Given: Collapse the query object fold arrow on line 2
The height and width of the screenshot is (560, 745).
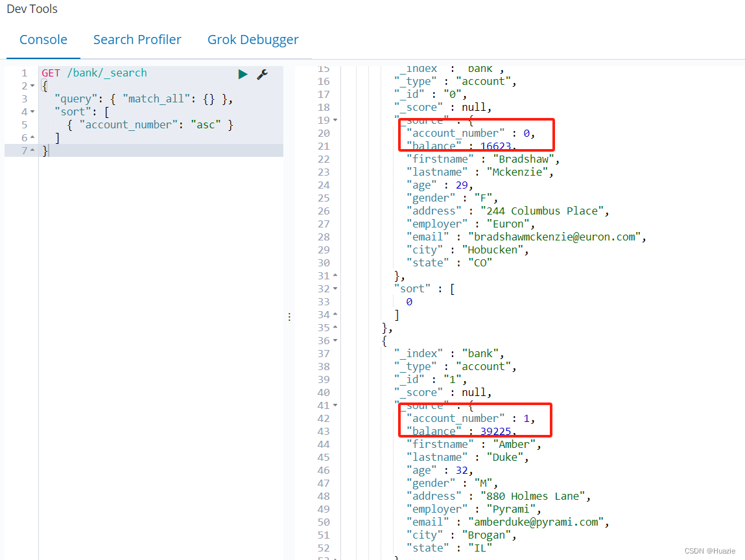Looking at the screenshot, I should tap(32, 85).
